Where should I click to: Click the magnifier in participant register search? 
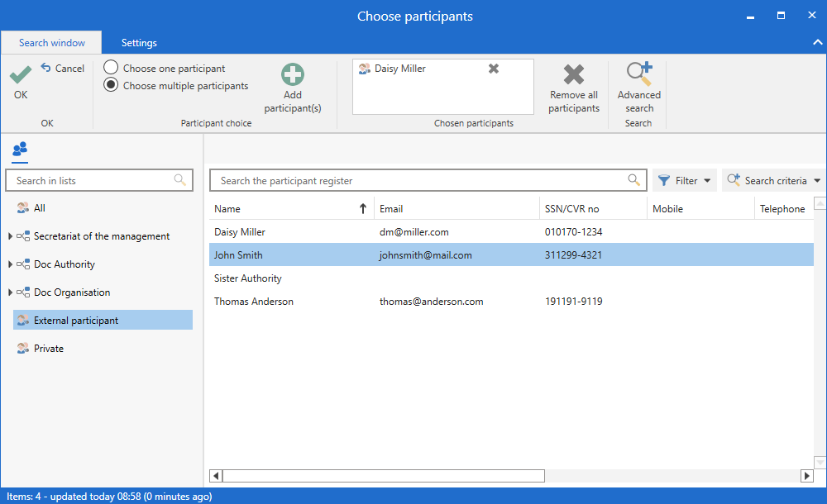coord(633,180)
